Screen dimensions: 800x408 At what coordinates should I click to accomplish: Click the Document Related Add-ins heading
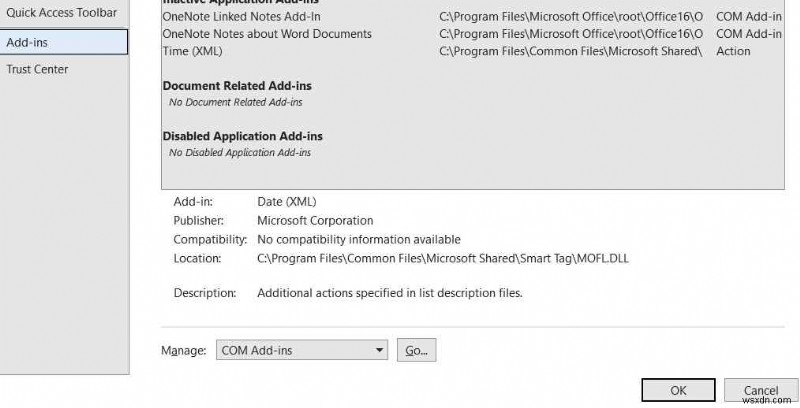(x=239, y=87)
